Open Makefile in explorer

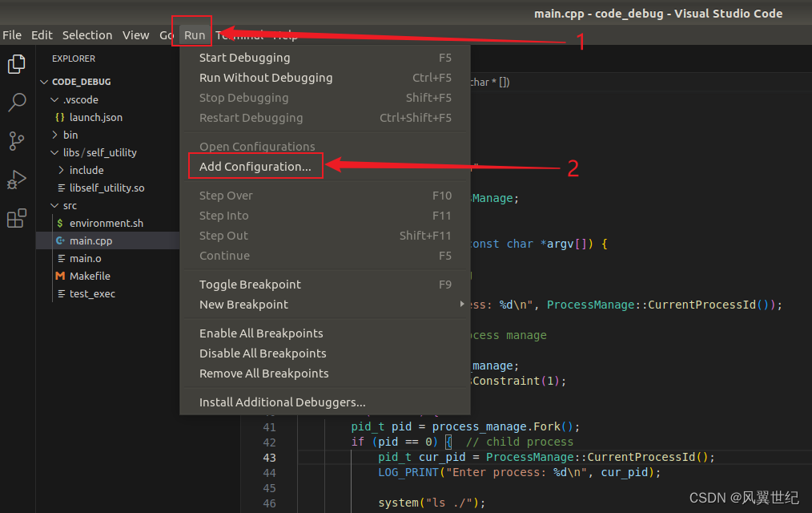pyautogui.click(x=90, y=277)
